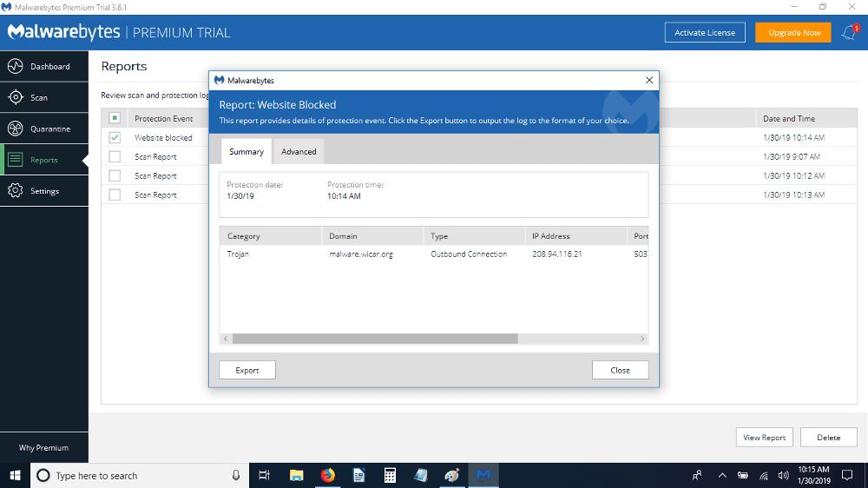
Task: Click the Cortana microphone icon
Action: click(236, 475)
